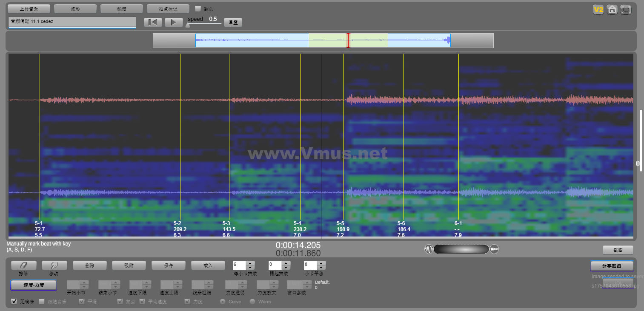Click the red playhead marker in overview

point(348,40)
